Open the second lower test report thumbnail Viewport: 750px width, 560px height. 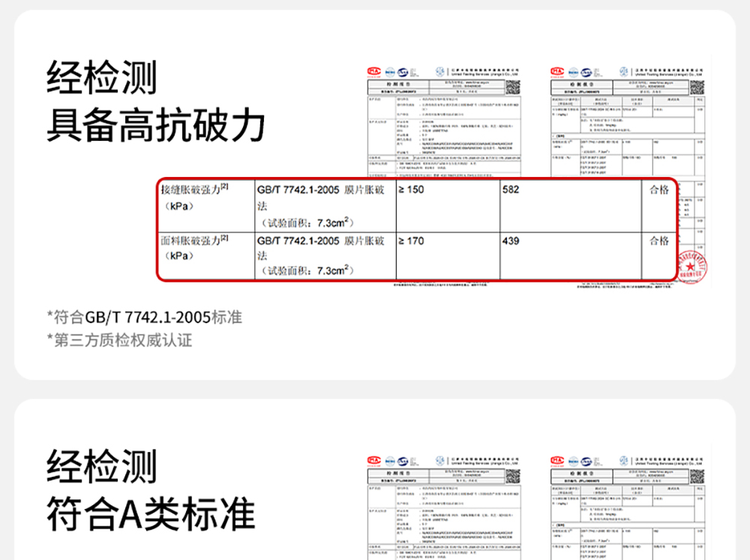pos(628,508)
